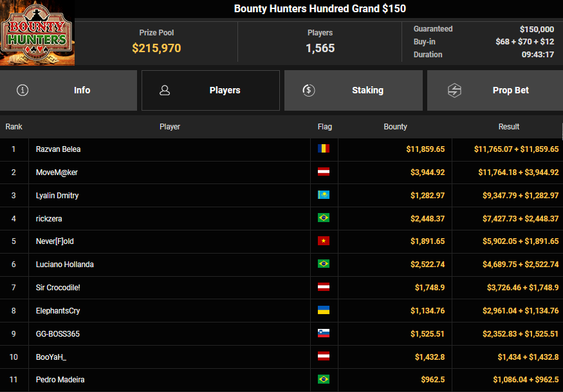This screenshot has height=392, width=563.
Task: Sort by the Result column header
Action: pyautogui.click(x=508, y=127)
